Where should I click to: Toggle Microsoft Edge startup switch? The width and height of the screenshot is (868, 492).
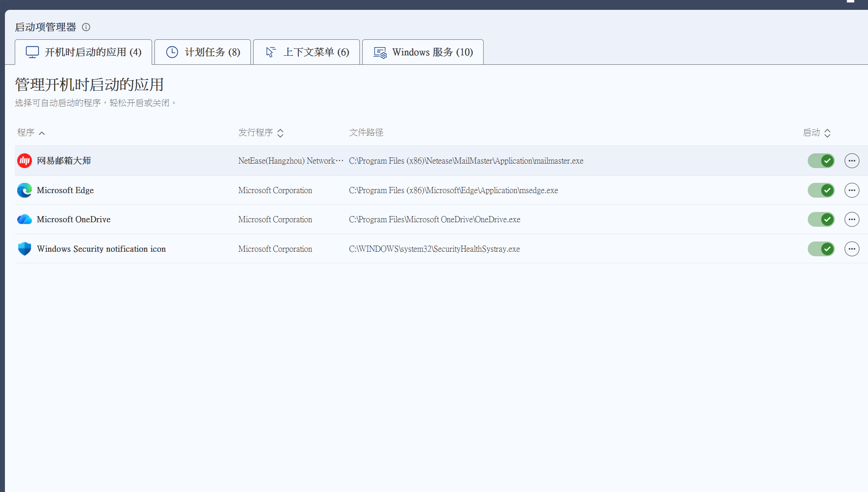coord(821,190)
